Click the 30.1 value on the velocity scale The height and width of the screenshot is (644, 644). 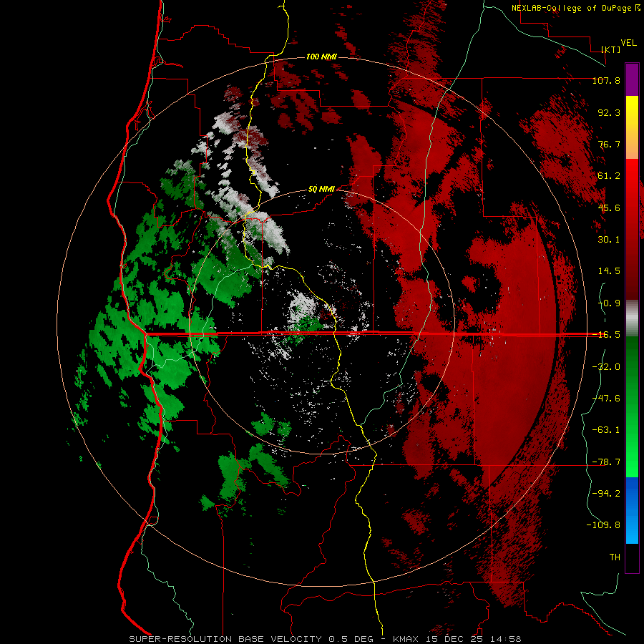tap(609, 240)
